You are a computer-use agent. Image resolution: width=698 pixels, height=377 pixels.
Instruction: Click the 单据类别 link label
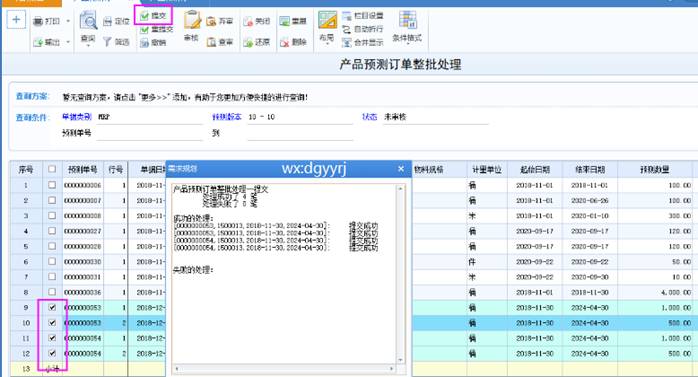(77, 117)
